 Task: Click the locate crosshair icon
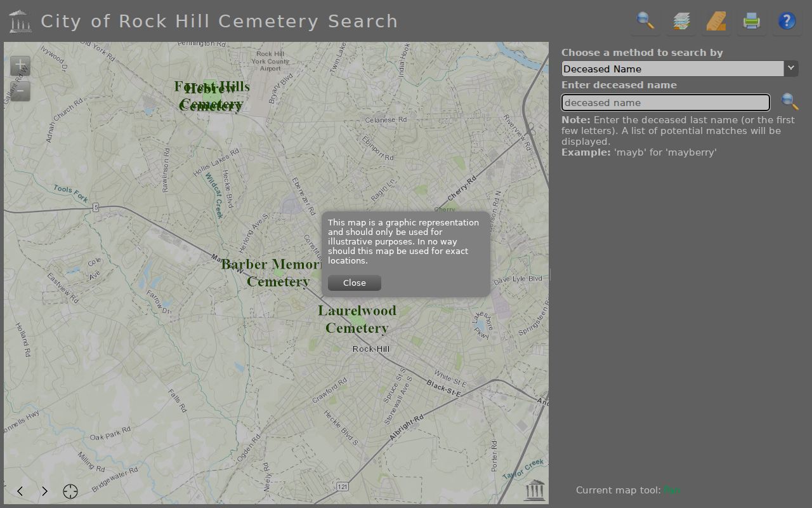70,491
